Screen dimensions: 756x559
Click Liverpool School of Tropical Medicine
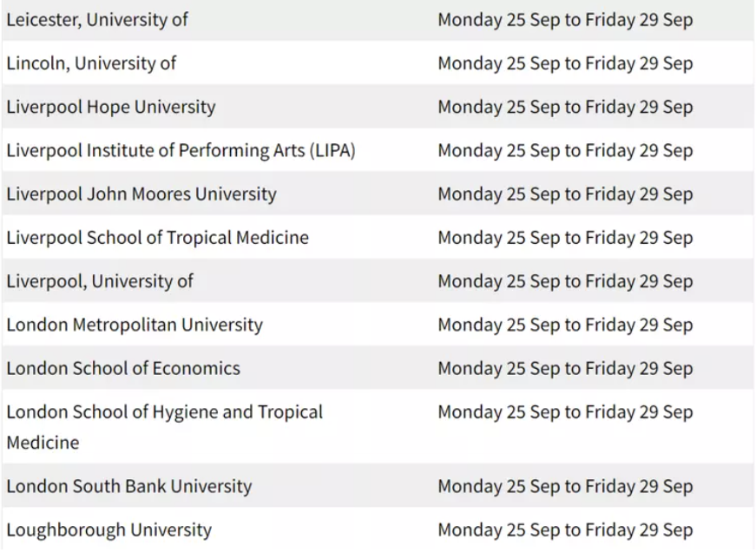pos(158,238)
